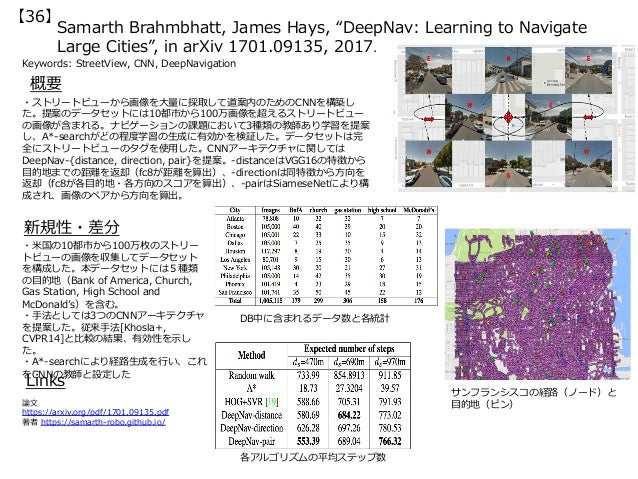Click the 論文 label above the PDF link
Screen dimensions: 638x479
pyautogui.click(x=30, y=402)
